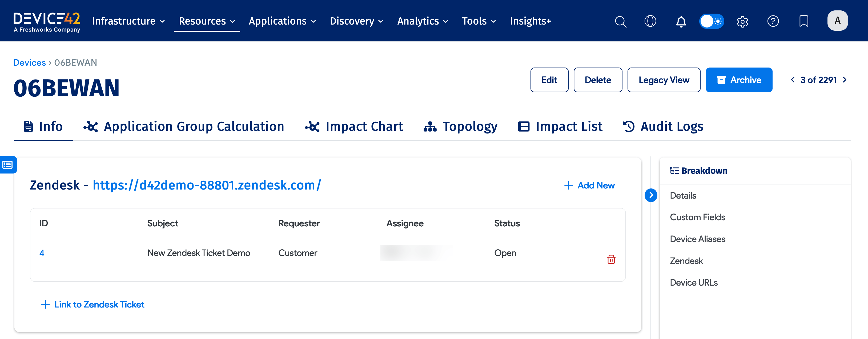Toggle the light/dark mode switch

click(711, 21)
